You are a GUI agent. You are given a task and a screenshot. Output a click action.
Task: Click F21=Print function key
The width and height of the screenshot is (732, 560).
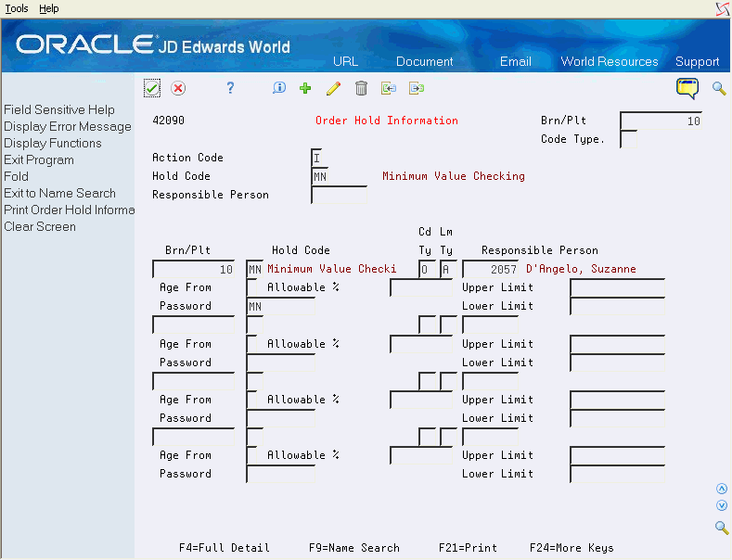(468, 547)
